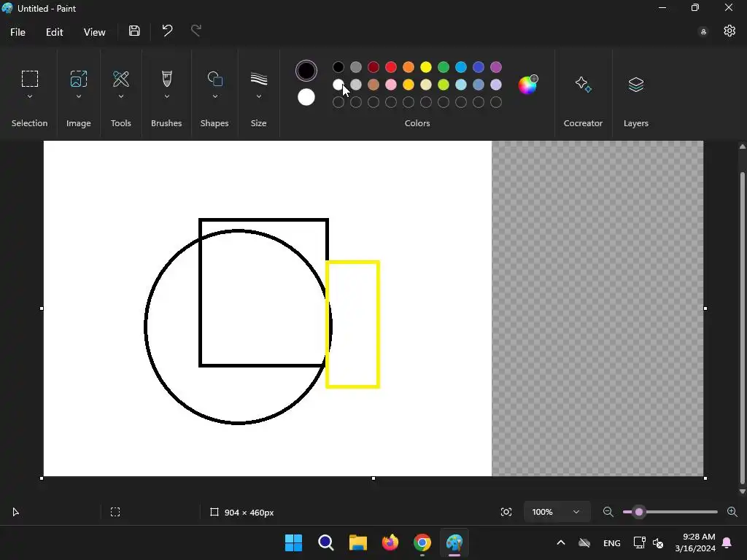The image size is (747, 560).
Task: Expand the Size dropdown arrow
Action: 259,96
